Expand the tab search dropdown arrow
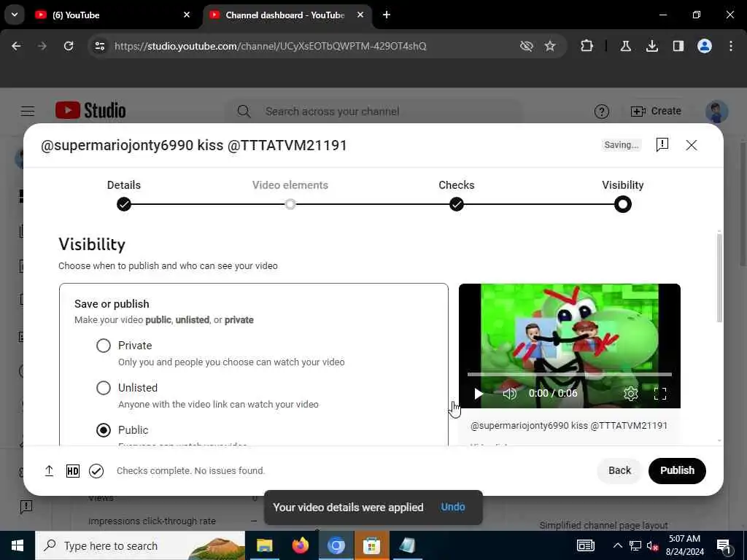 15,15
